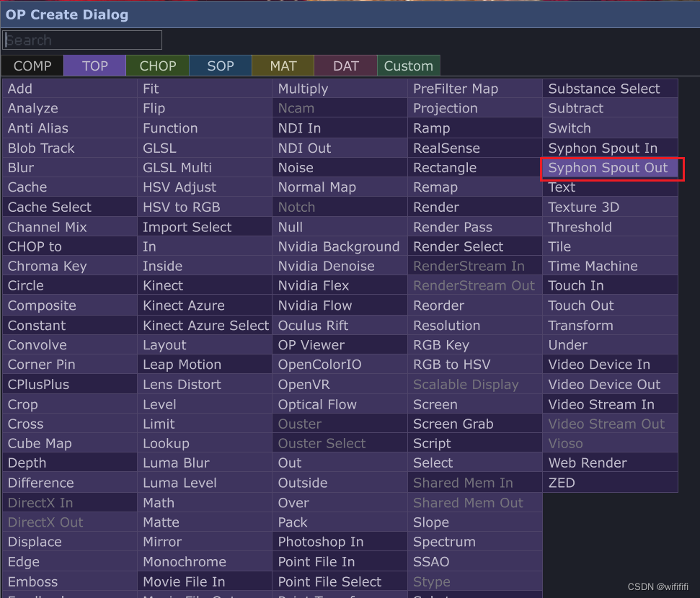Switch to the MAT tab
The height and width of the screenshot is (598, 700).
(283, 65)
